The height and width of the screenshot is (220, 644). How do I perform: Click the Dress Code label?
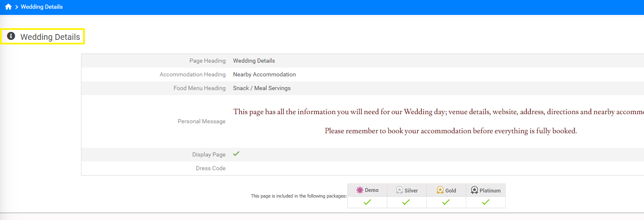coord(211,169)
